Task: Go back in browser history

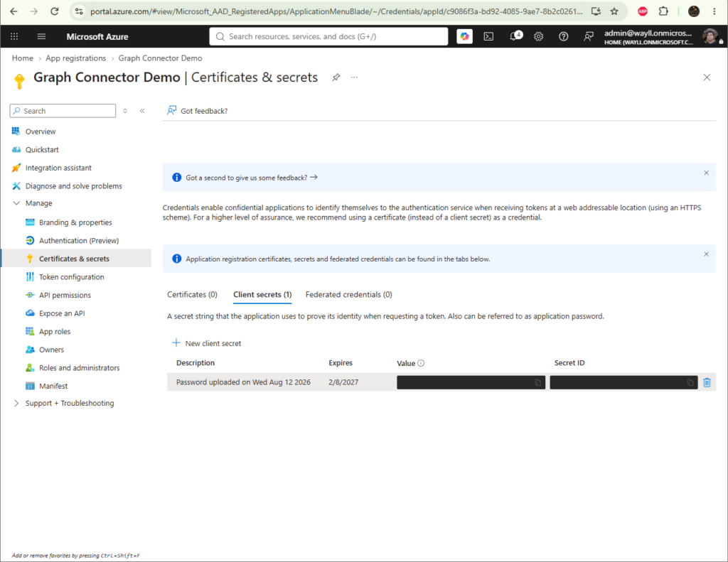Action: (x=14, y=11)
